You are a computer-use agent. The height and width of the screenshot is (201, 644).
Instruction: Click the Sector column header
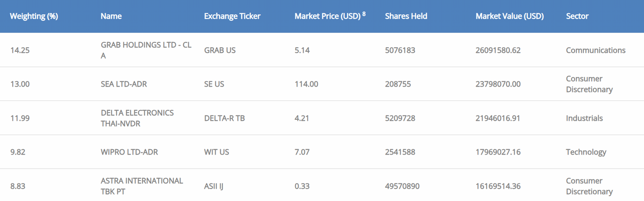point(577,16)
